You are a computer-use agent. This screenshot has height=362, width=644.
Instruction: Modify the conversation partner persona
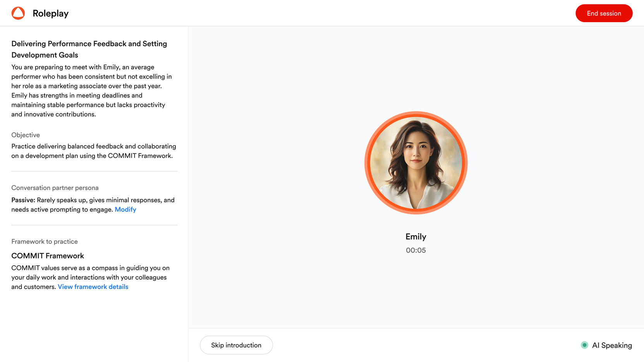tap(125, 209)
